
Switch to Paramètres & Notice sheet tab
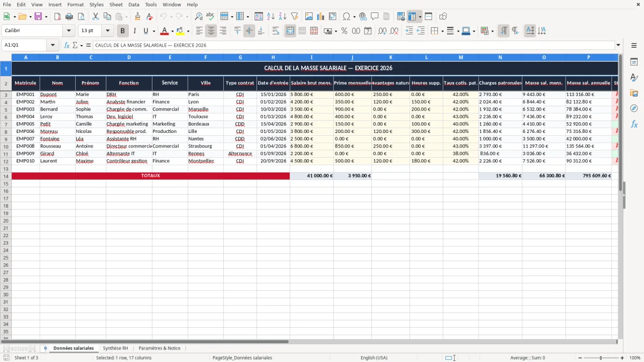(x=159, y=348)
